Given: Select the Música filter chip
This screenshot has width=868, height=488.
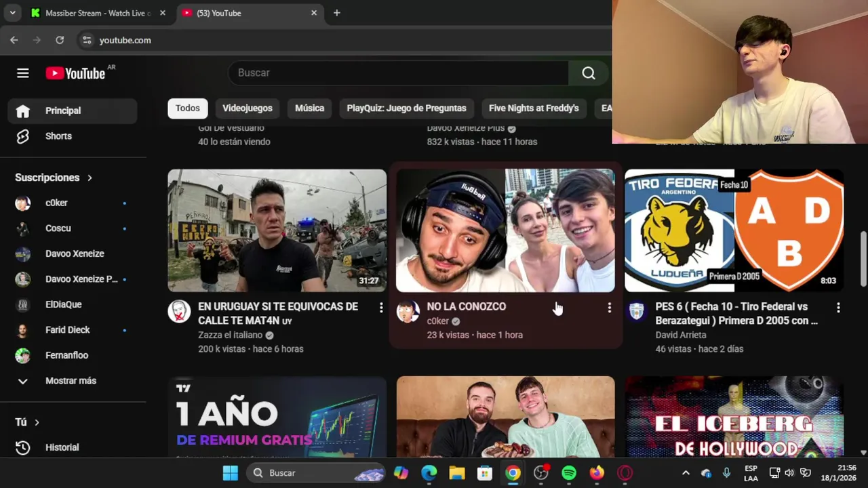Looking at the screenshot, I should [x=310, y=108].
